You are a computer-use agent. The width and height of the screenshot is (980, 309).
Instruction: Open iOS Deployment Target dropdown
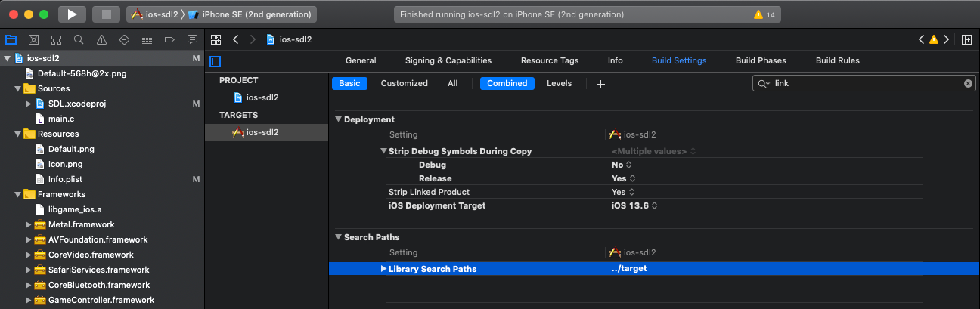634,205
